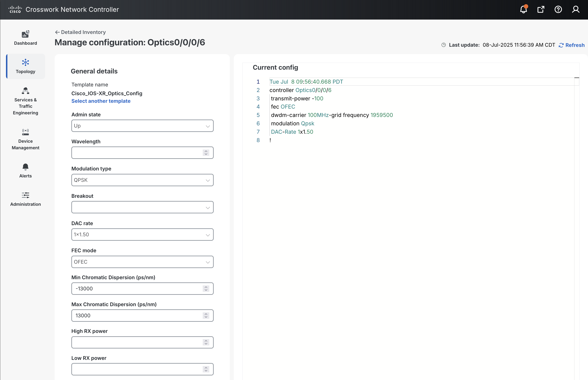The width and height of the screenshot is (588, 380).
Task: Click the template name Cisco_IOS-XR_Optics_Config
Action: [107, 93]
